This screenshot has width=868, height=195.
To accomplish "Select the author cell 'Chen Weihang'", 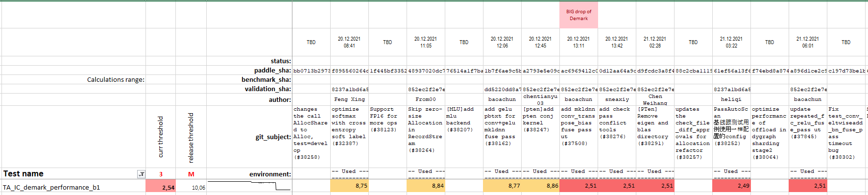I will click(655, 99).
